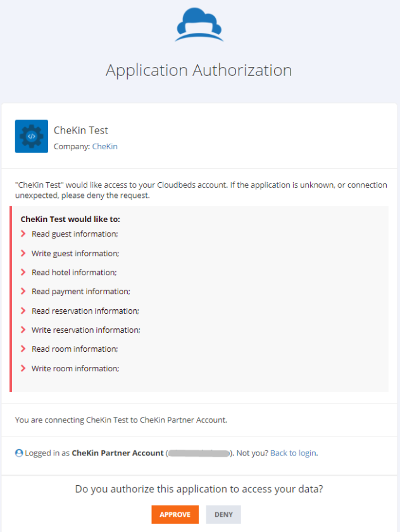Click the 'Read room information;' text
This screenshot has width=400, height=532.
pos(75,349)
